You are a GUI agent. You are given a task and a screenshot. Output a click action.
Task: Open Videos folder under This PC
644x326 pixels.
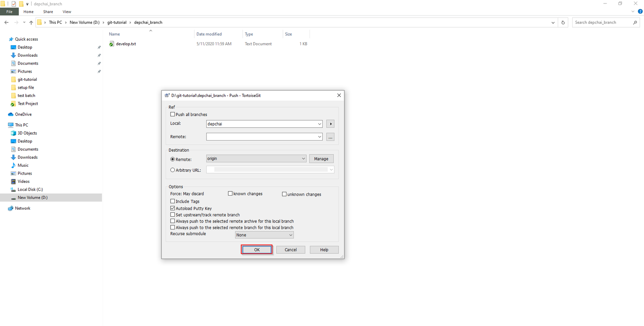pyautogui.click(x=23, y=182)
